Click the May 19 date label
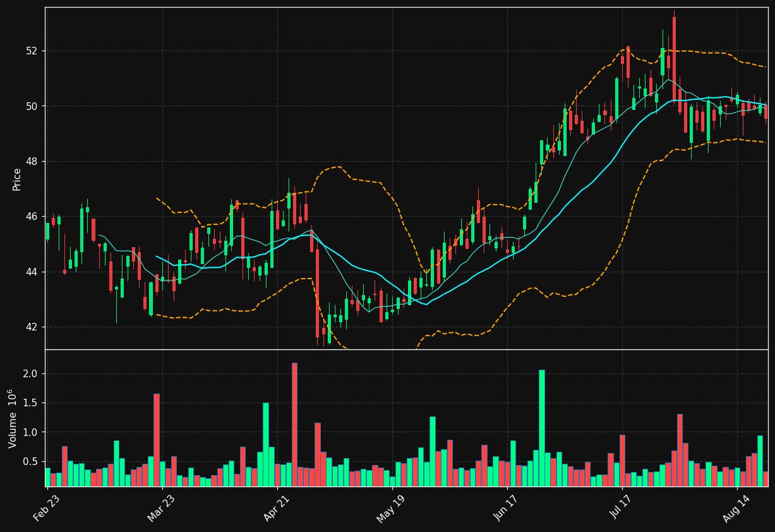The height and width of the screenshot is (532, 775). tap(390, 507)
